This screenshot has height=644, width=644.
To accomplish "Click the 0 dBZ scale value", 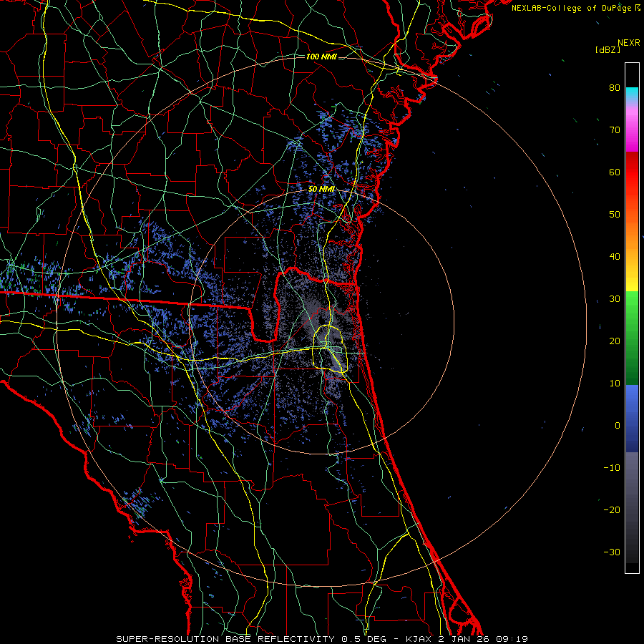I will tap(618, 426).
